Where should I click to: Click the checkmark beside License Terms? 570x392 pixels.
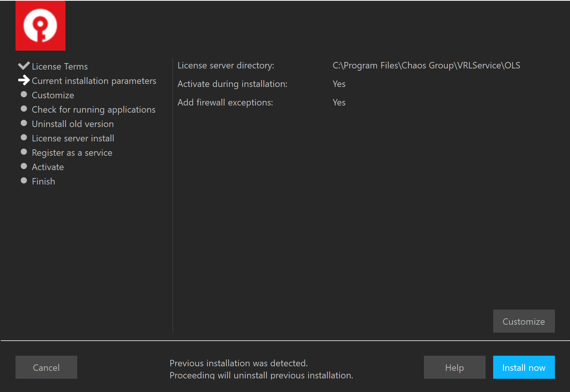pyautogui.click(x=24, y=65)
